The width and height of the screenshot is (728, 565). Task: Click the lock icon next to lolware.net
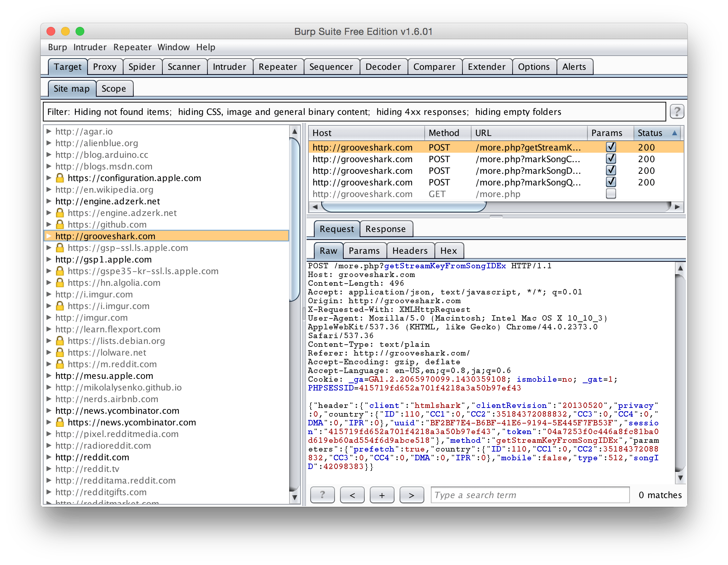60,352
